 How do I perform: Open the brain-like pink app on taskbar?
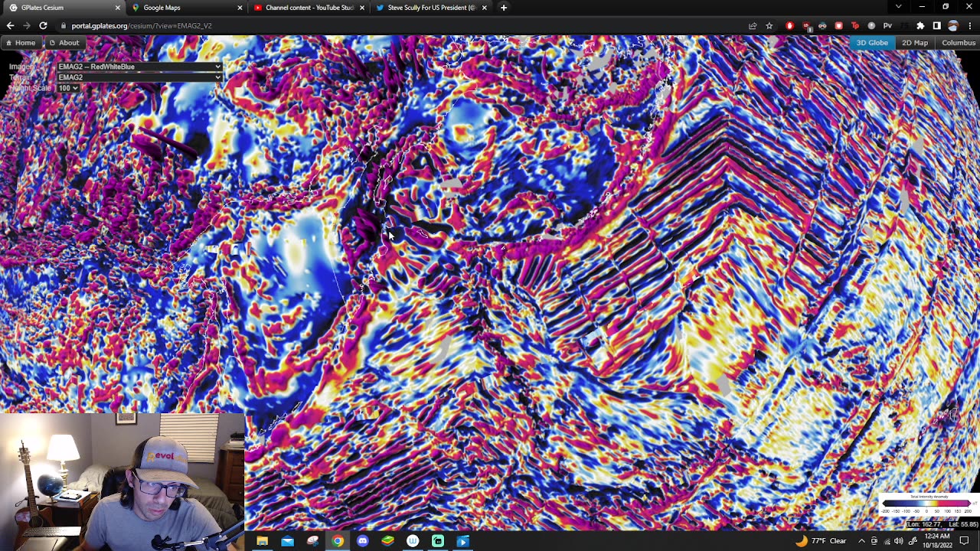(x=312, y=541)
